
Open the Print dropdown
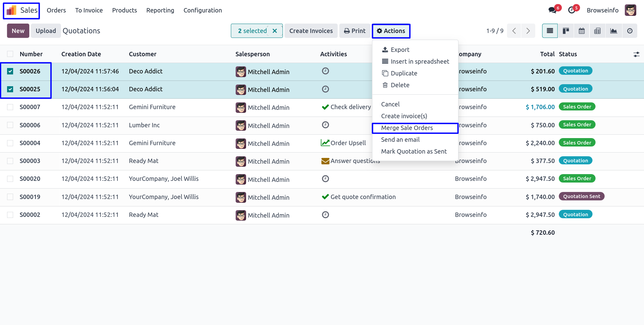coord(354,31)
